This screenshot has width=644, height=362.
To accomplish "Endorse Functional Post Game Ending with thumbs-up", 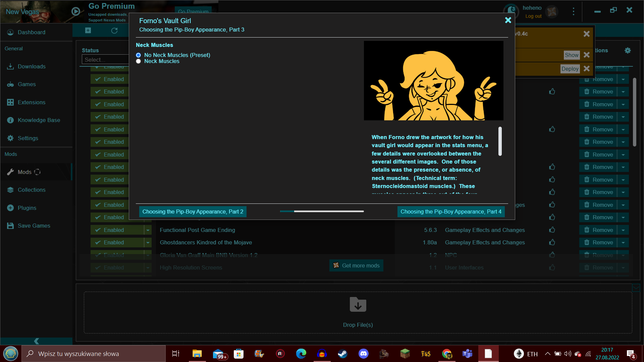I will click(x=552, y=230).
